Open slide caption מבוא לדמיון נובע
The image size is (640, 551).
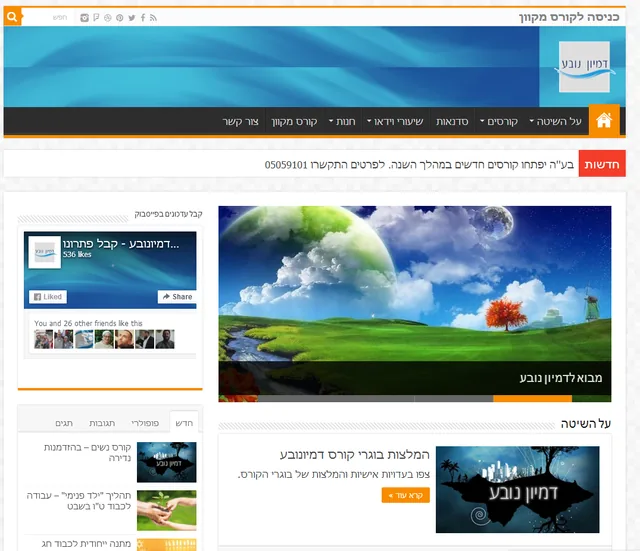click(x=561, y=378)
